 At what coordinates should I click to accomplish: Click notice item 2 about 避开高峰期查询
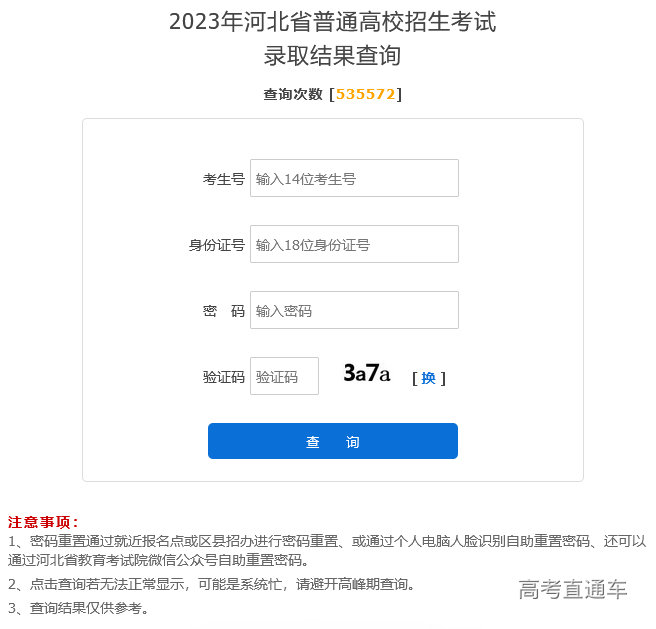pos(212,584)
